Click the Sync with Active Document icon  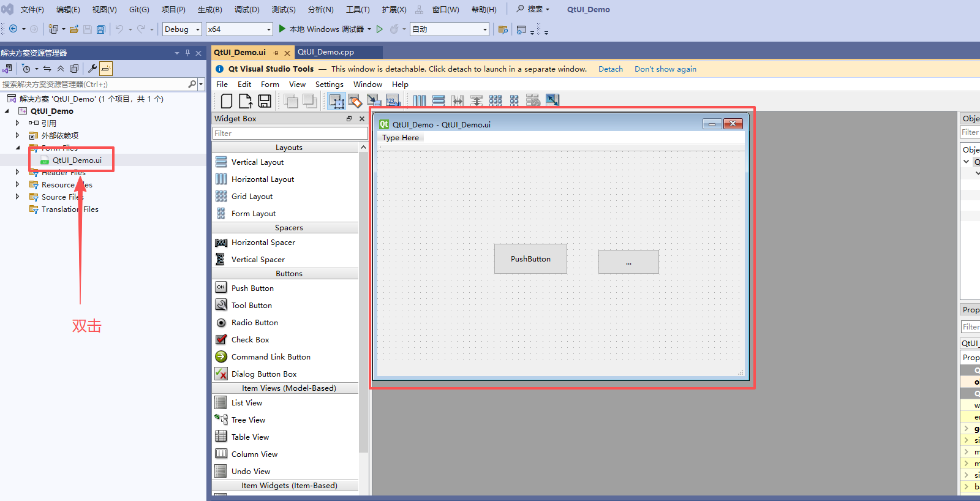(47, 69)
